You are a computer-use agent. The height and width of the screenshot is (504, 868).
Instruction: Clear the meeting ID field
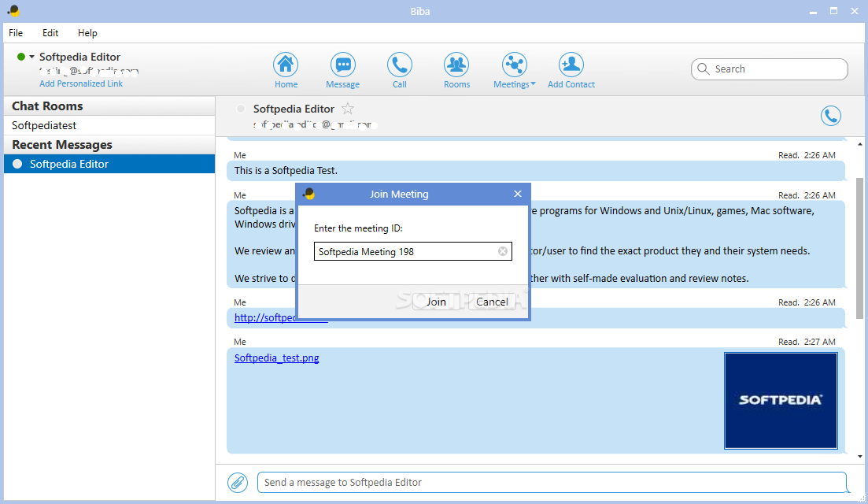[503, 251]
